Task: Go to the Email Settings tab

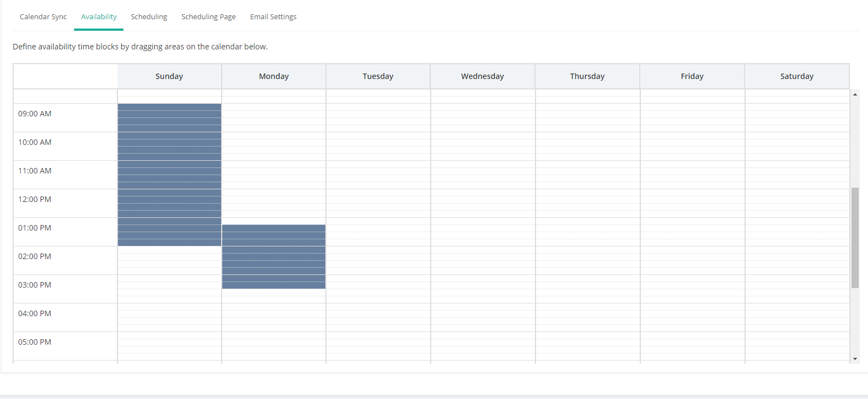Action: (x=273, y=16)
